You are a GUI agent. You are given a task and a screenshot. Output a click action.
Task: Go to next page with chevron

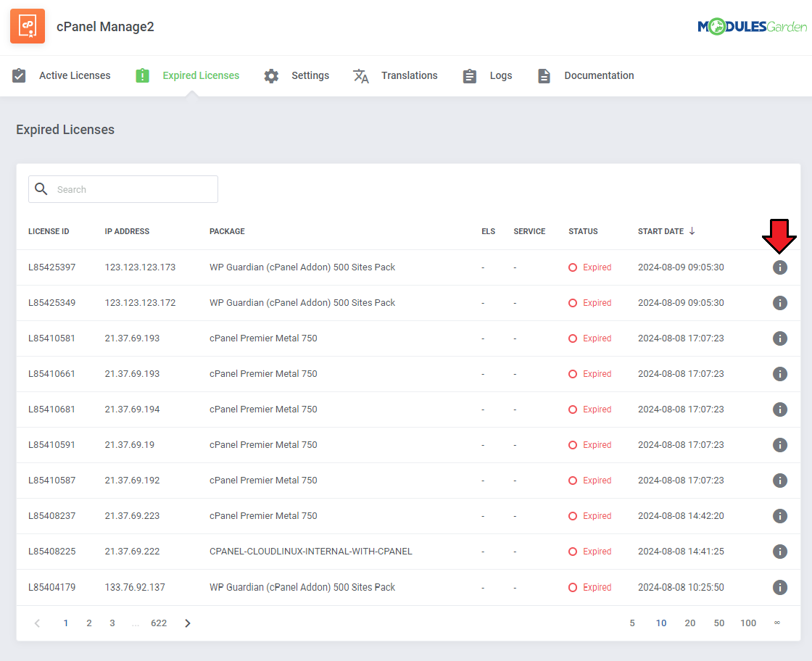click(188, 623)
